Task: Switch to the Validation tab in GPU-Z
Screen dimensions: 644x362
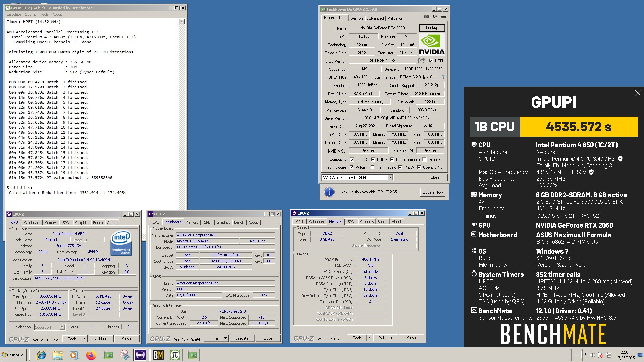Action: [395, 18]
